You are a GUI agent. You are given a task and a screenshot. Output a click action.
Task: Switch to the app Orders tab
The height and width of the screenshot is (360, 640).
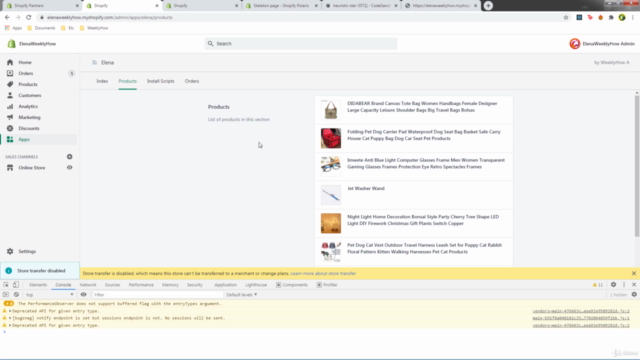click(192, 81)
